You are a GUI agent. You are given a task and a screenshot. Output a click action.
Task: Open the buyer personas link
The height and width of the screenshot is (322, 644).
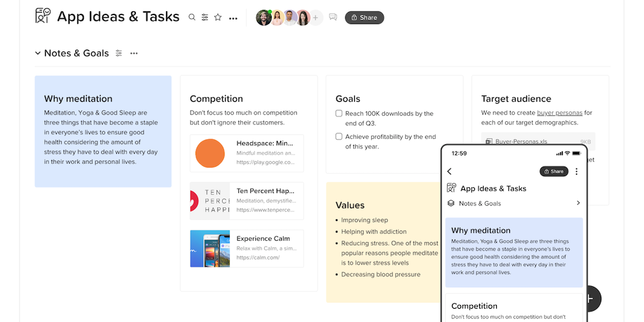pos(559,113)
